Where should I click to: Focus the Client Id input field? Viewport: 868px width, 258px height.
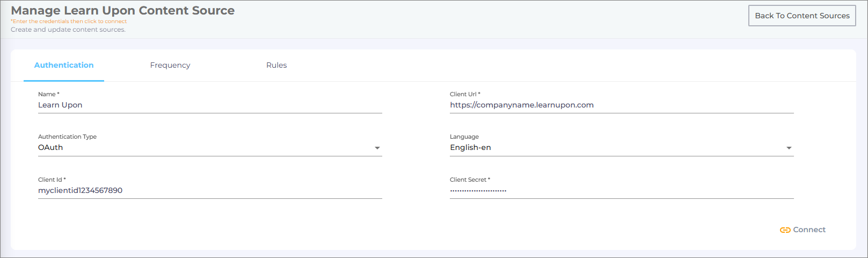(210, 191)
